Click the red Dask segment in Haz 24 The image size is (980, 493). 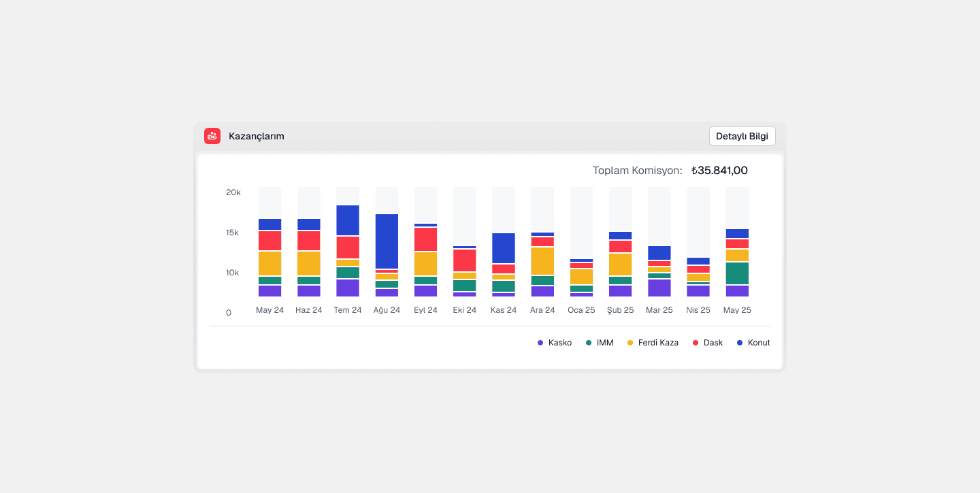click(309, 241)
